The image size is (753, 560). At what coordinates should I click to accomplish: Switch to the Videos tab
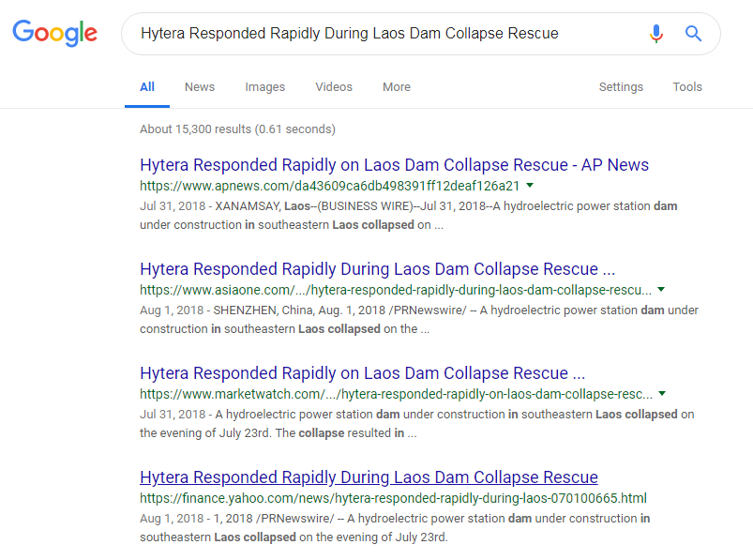point(334,87)
